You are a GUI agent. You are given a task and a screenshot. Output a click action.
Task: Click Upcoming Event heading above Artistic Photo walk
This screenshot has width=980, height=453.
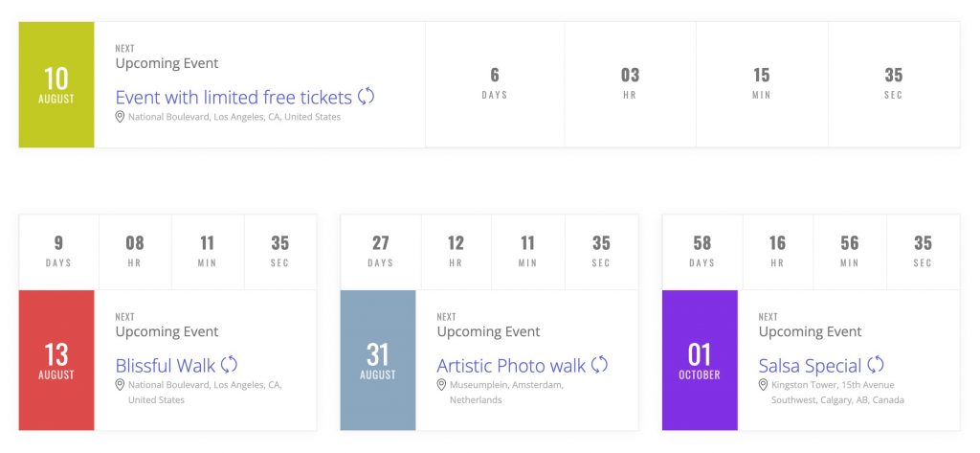click(x=489, y=332)
